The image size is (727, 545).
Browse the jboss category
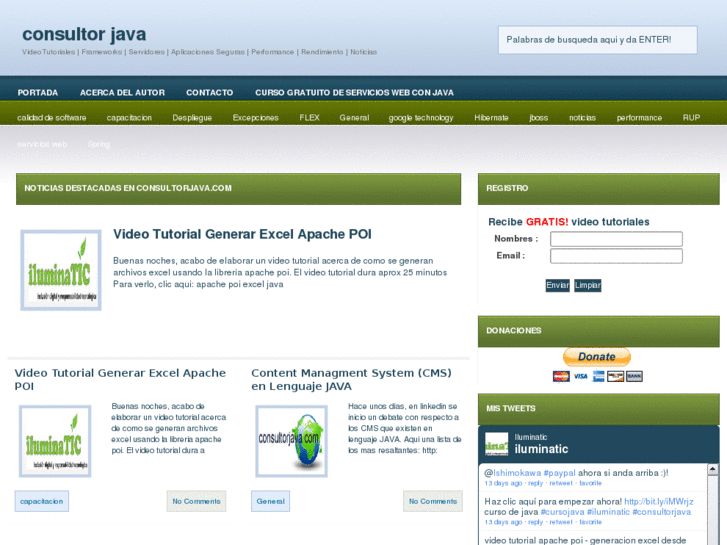click(x=539, y=118)
